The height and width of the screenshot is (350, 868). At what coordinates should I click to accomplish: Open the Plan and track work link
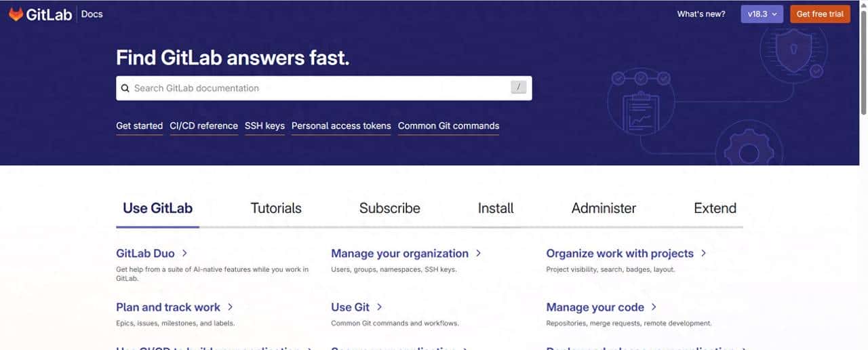tap(168, 307)
